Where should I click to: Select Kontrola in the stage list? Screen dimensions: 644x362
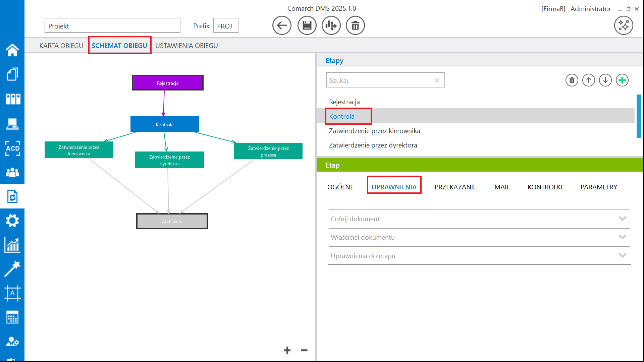[x=476, y=116]
